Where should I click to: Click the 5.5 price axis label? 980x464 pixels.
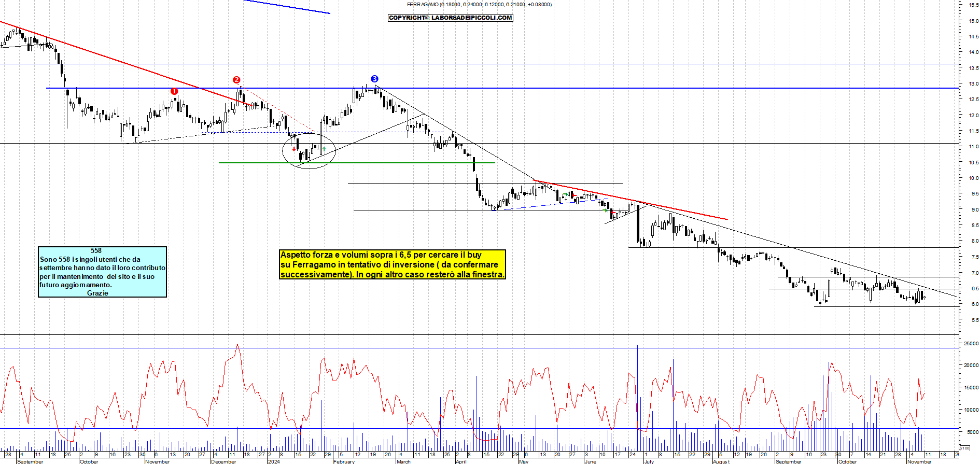[974, 320]
